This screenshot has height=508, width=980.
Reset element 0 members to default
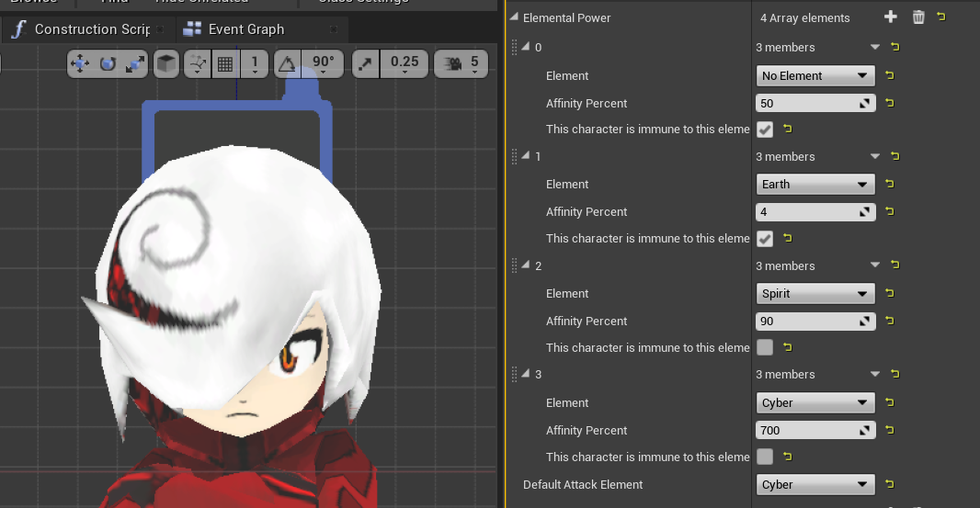click(895, 47)
